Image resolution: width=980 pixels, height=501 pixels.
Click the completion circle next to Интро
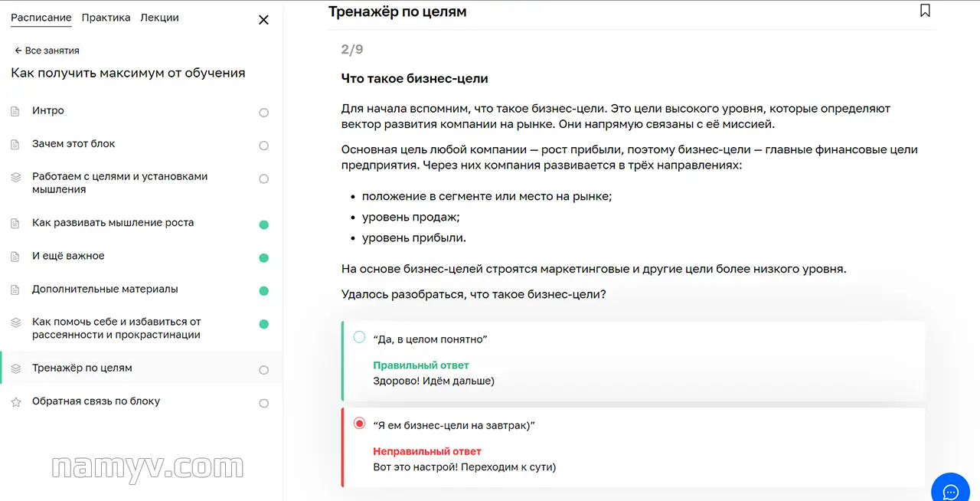[263, 112]
